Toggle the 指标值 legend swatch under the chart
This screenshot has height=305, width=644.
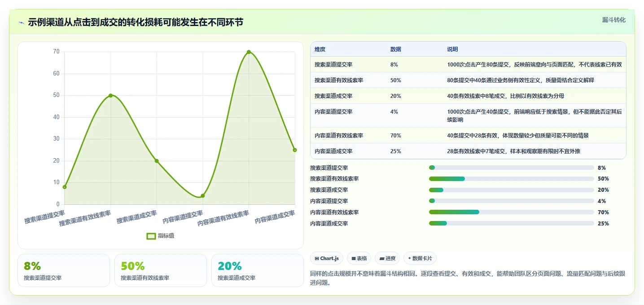click(x=151, y=236)
